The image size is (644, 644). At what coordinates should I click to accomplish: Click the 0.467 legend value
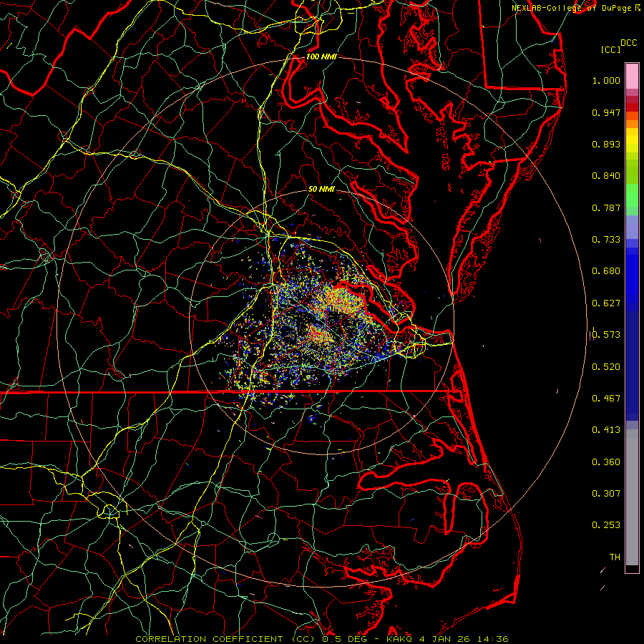606,399
